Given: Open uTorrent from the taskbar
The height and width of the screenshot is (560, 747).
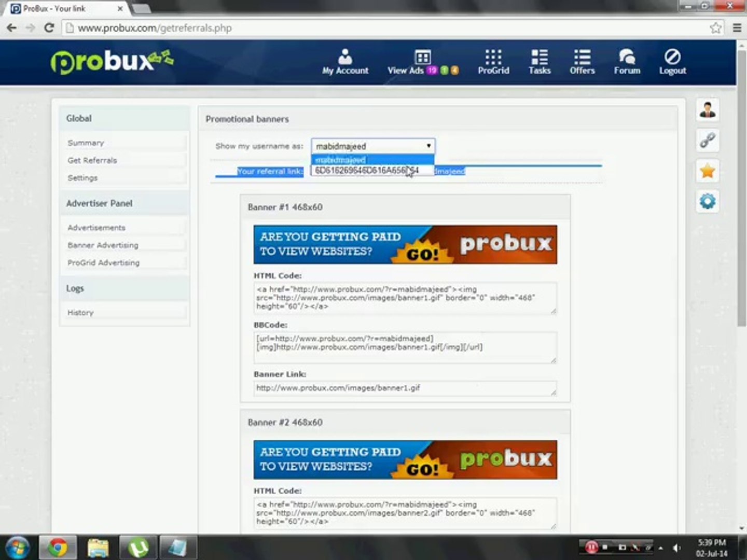Looking at the screenshot, I should [138, 548].
